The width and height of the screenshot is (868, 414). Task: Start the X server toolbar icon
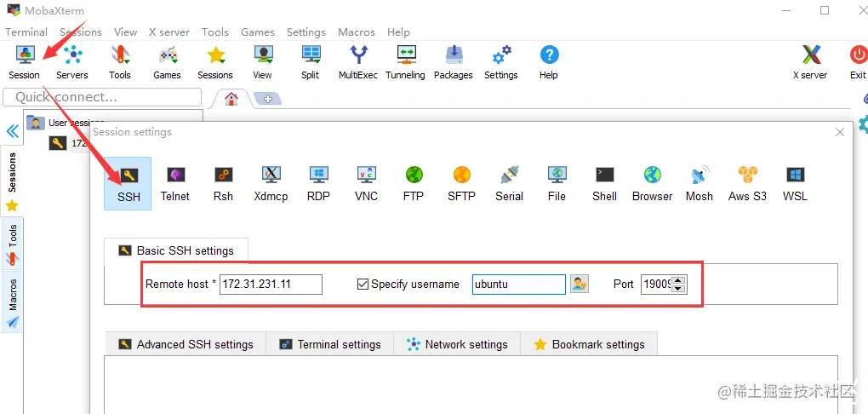(x=810, y=63)
